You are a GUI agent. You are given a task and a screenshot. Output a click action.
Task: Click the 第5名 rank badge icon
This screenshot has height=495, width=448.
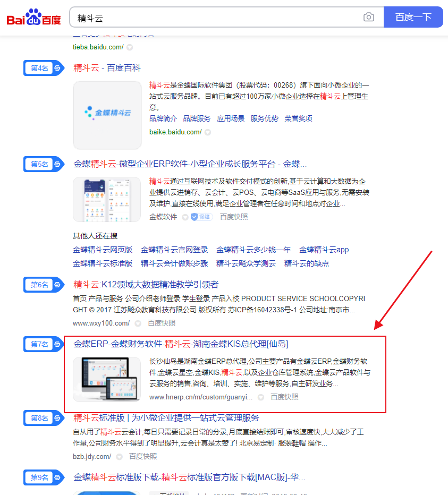(44, 164)
